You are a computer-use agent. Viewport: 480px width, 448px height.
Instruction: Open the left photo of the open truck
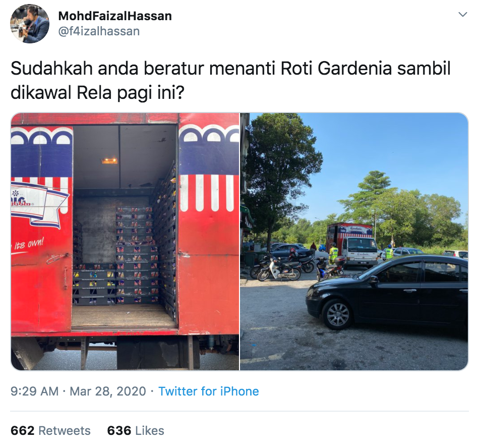pos(125,242)
